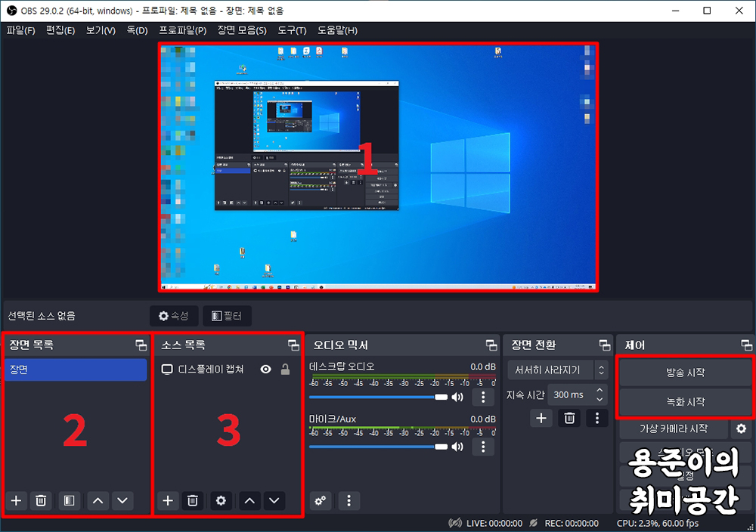This screenshot has width=756, height=532.
Task: Open 서서히 사라지기 transition dropdown
Action: [558, 370]
